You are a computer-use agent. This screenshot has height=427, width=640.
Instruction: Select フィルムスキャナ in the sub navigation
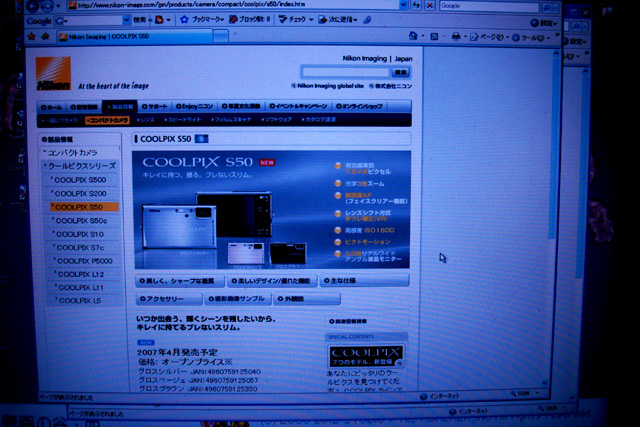[x=231, y=120]
